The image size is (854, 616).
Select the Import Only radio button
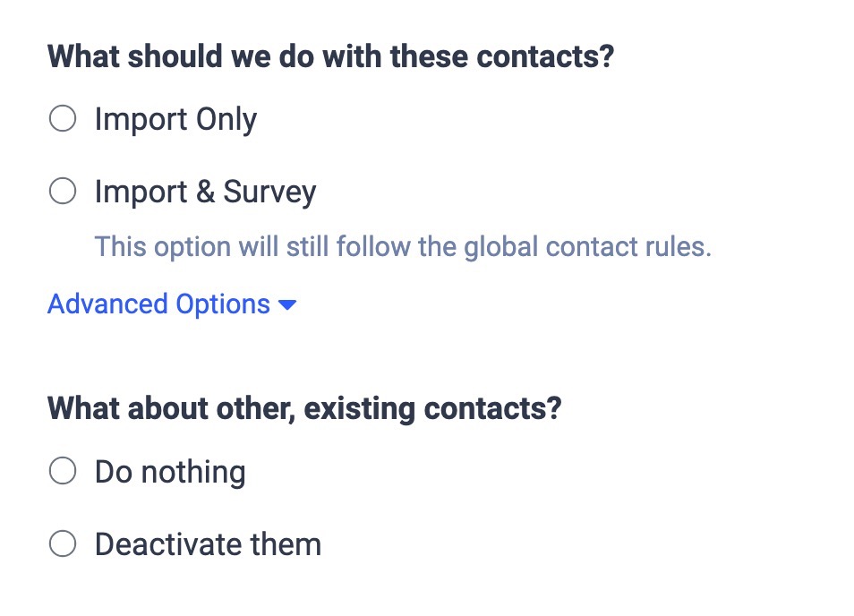point(63,119)
